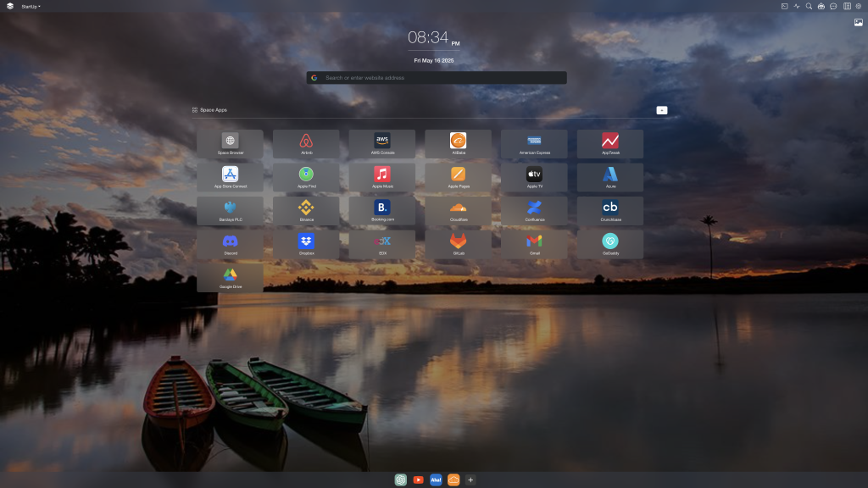Launch the Google Drive tile

(230, 278)
